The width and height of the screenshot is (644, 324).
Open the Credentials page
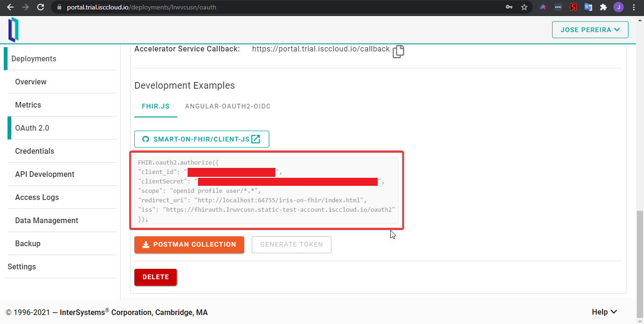pos(62,151)
